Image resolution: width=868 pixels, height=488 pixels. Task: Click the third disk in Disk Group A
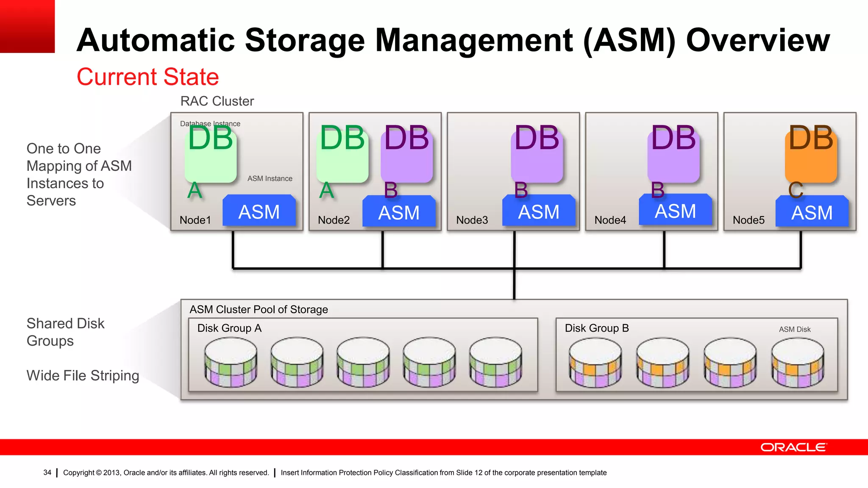(363, 362)
